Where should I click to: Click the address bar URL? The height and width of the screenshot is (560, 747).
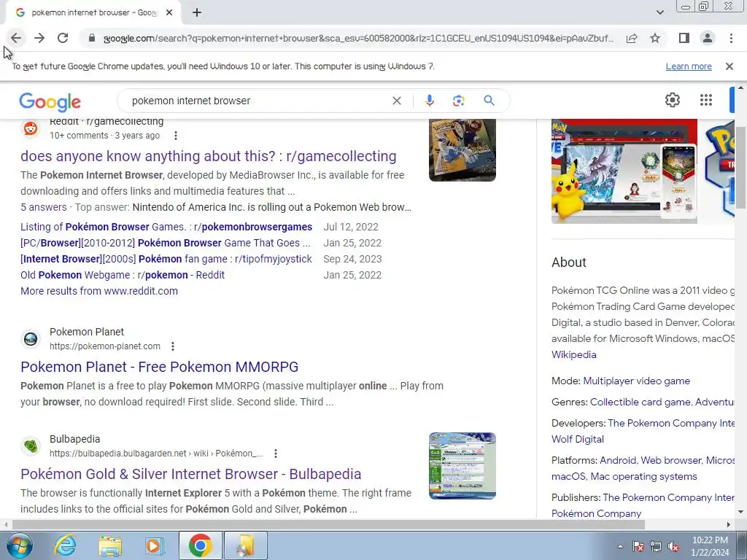click(358, 38)
